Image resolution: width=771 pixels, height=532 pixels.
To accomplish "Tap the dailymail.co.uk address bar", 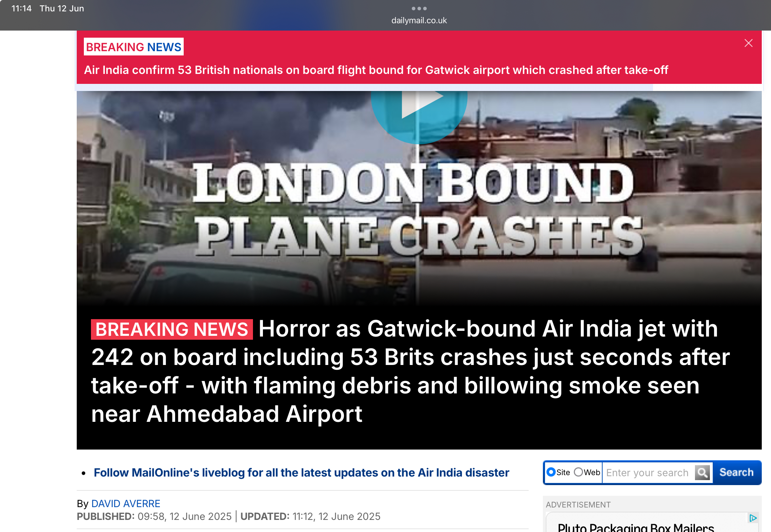I will pyautogui.click(x=419, y=21).
